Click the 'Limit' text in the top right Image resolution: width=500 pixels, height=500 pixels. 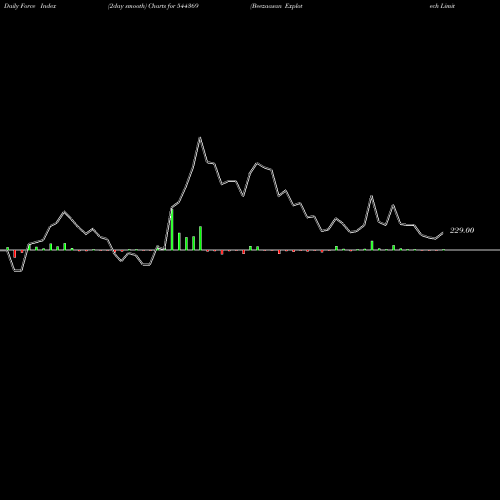(448, 6)
